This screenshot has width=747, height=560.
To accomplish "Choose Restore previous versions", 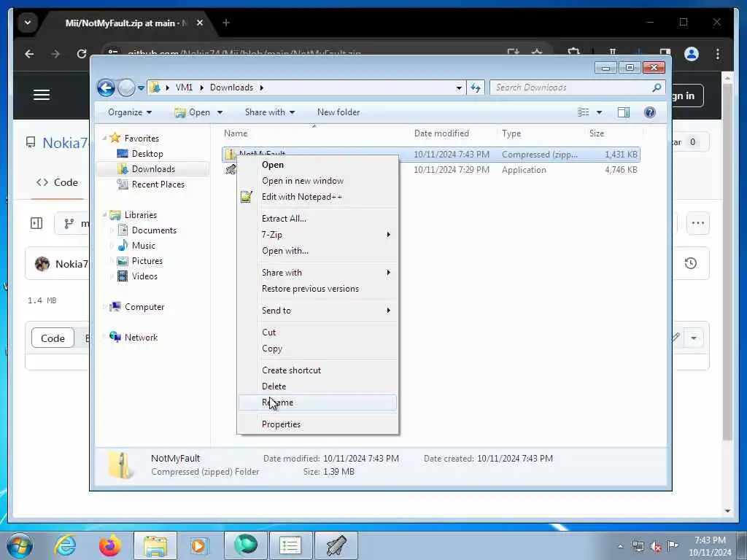I will [317, 289].
